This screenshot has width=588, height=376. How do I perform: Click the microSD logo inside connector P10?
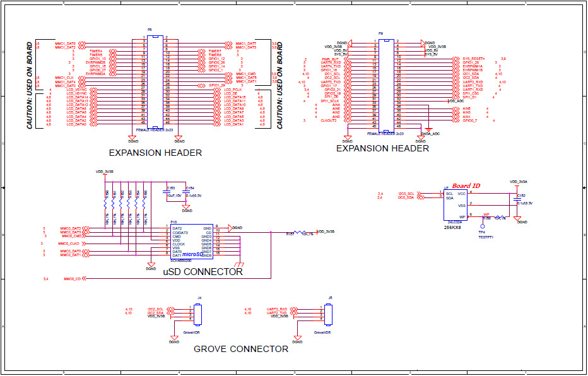click(194, 254)
